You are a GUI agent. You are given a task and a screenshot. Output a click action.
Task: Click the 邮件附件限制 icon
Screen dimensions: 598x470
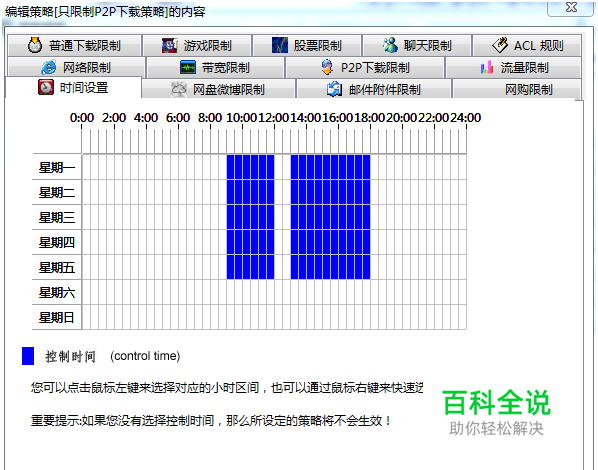point(334,89)
